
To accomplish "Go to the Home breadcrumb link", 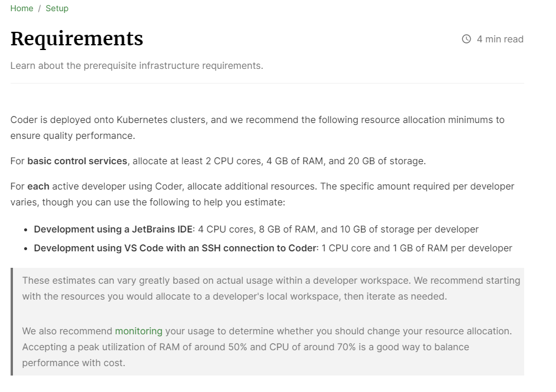I will point(22,8).
